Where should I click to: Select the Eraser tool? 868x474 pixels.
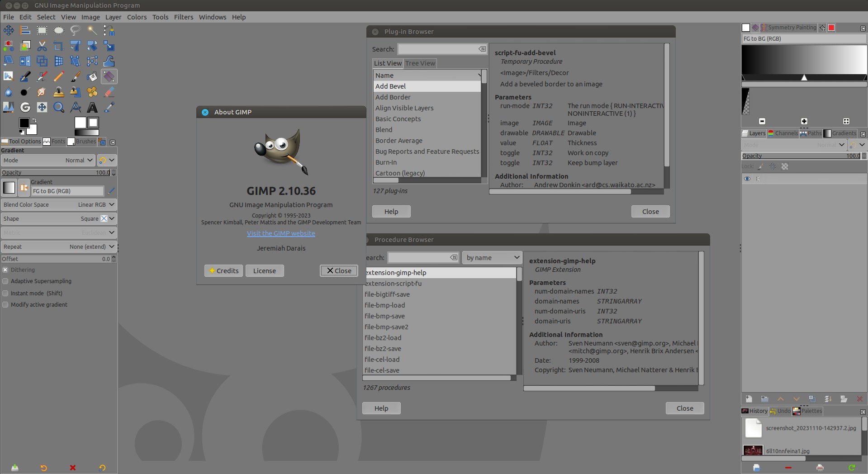point(109,92)
